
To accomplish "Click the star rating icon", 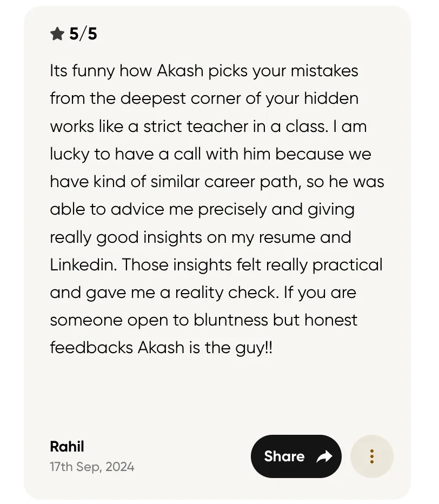I will pos(57,34).
